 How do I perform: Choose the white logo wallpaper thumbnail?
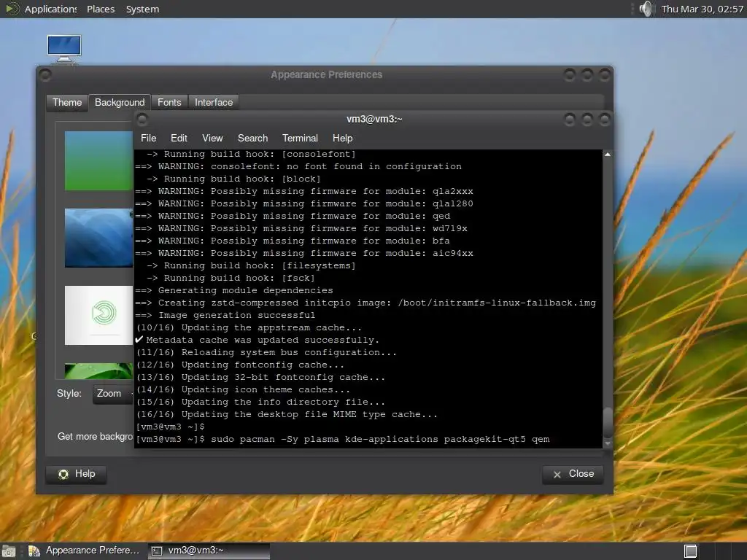[98, 315]
